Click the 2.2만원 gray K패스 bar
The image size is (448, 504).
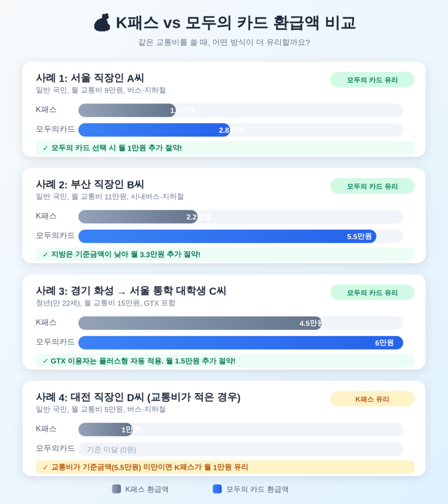(x=138, y=217)
